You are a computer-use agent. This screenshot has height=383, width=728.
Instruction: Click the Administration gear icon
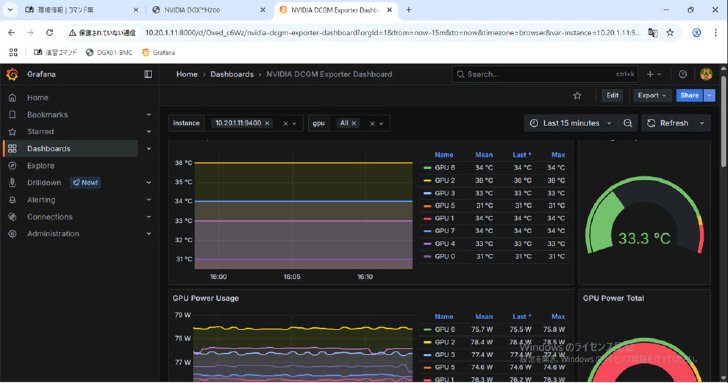tap(13, 234)
